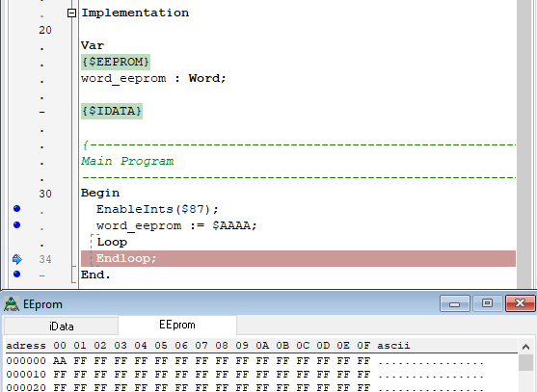
Task: Close the EEprom window
Action: coord(520,303)
